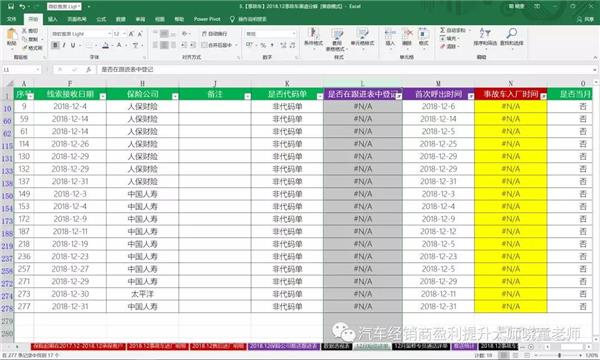Select the purple sheet tab at bottom
Viewport: 600px width, 360px height.
pyautogui.click(x=284, y=346)
